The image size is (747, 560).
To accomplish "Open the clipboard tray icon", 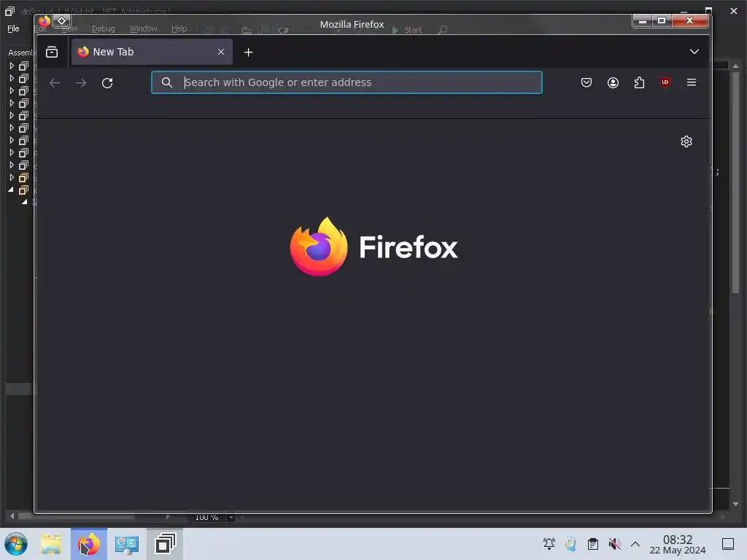I will (x=592, y=544).
